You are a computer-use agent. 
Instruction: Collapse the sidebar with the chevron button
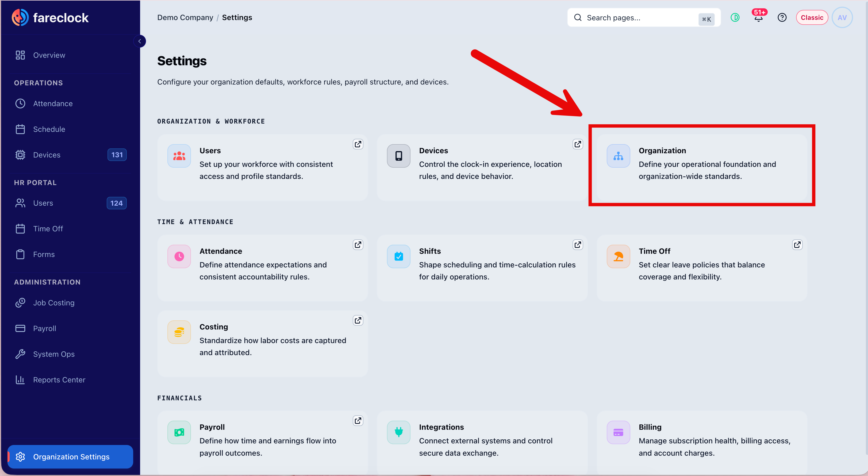tap(140, 41)
